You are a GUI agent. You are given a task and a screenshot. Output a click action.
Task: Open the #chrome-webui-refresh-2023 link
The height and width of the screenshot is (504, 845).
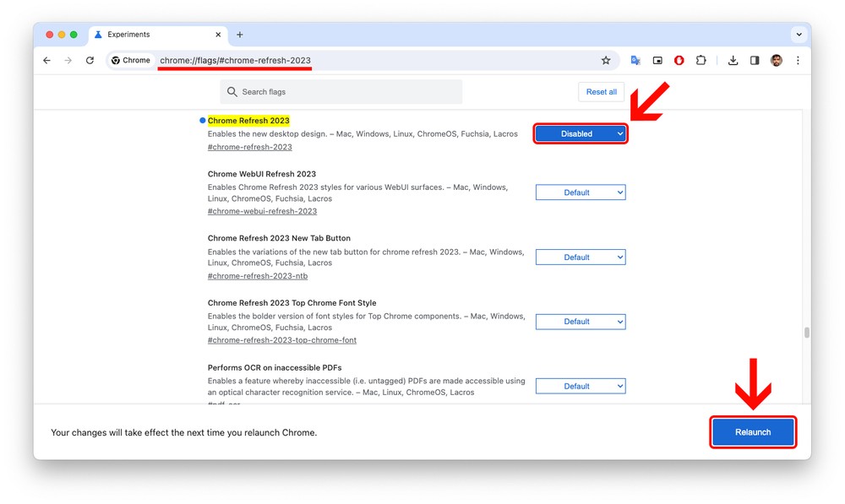tap(263, 211)
